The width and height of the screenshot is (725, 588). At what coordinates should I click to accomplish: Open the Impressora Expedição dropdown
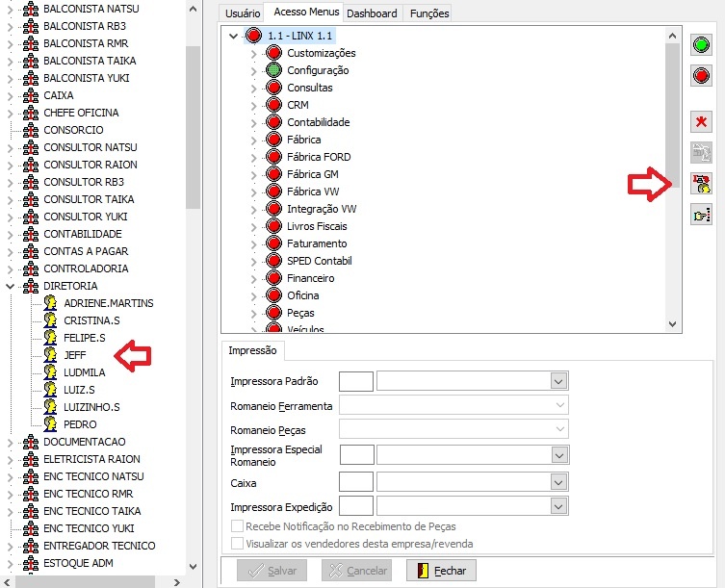(x=558, y=506)
